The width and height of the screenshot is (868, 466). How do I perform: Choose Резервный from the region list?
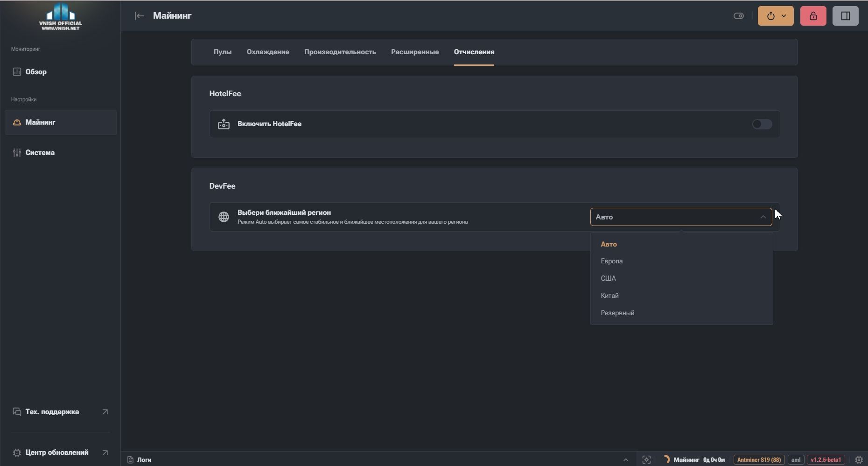(681, 313)
